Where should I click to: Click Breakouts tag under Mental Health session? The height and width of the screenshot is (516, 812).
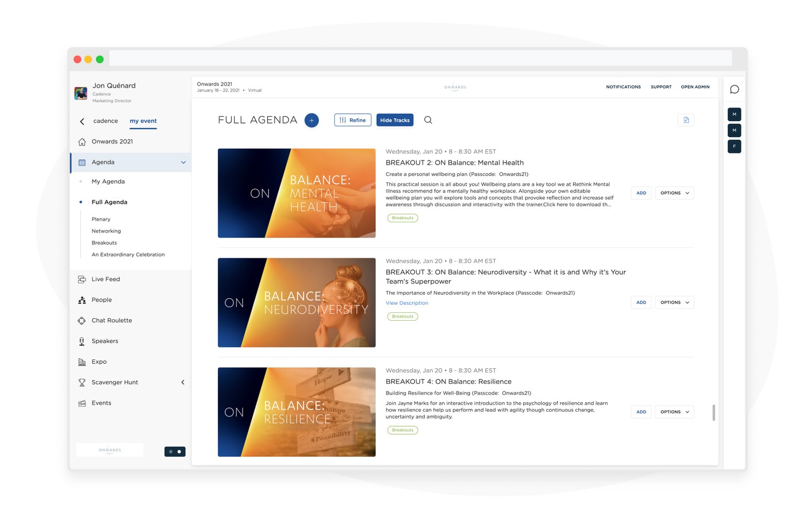click(402, 218)
